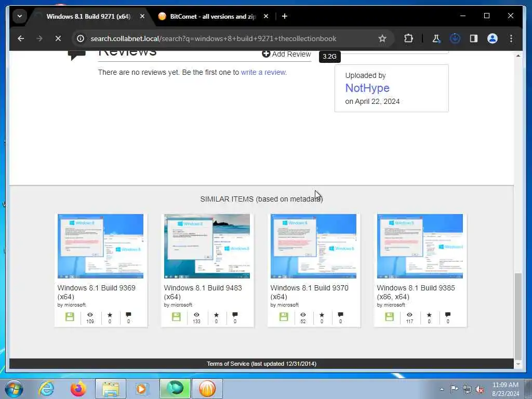The image size is (532, 399).
Task: Stop loading the page
Action: (58, 38)
